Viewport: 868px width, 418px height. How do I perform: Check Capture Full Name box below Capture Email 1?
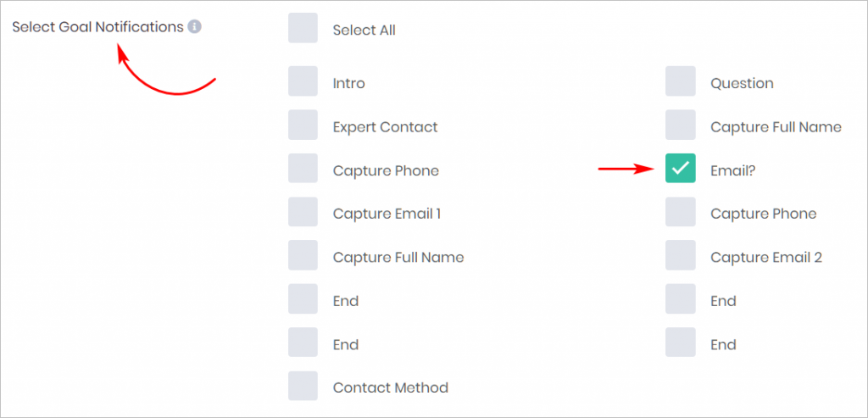tap(303, 255)
